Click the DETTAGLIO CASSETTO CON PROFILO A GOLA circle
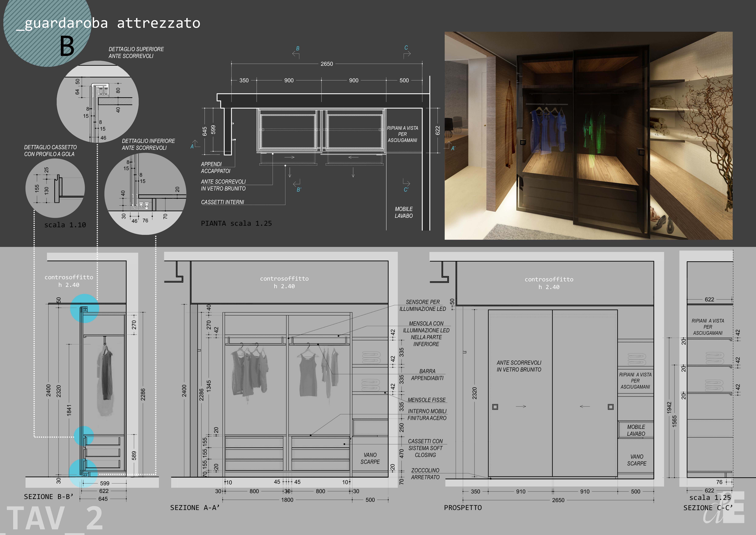 point(55,188)
